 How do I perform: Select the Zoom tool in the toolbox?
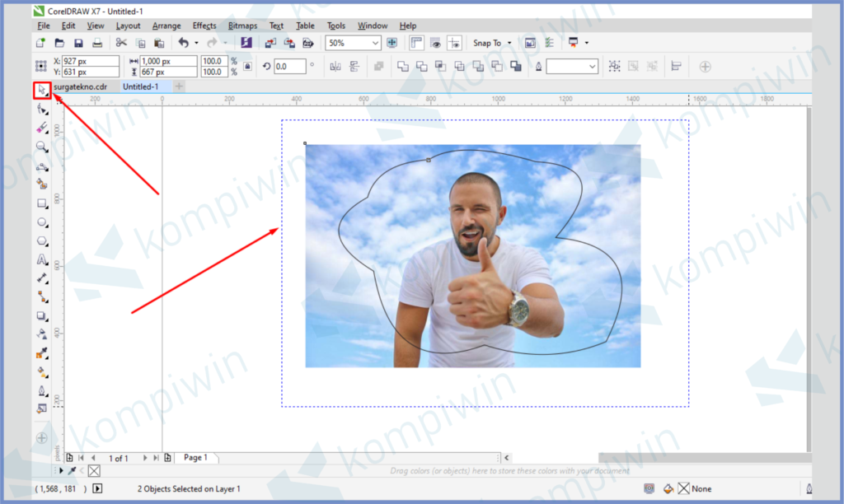(42, 147)
